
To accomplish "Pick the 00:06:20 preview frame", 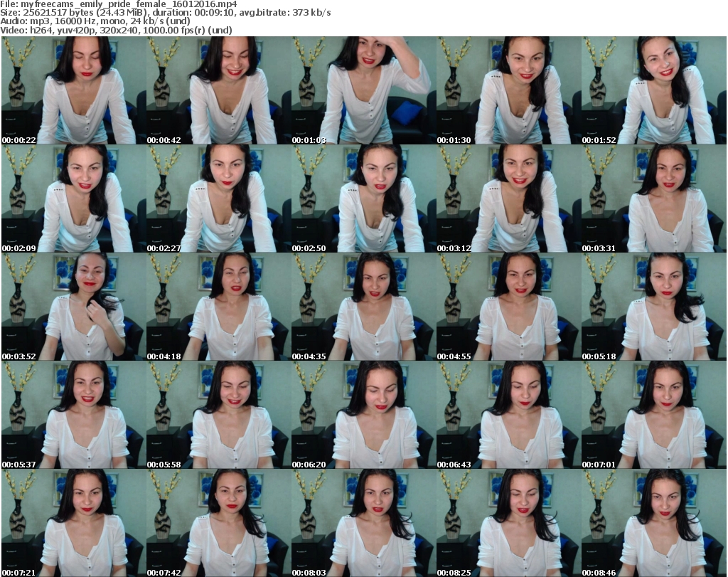I will coord(363,415).
